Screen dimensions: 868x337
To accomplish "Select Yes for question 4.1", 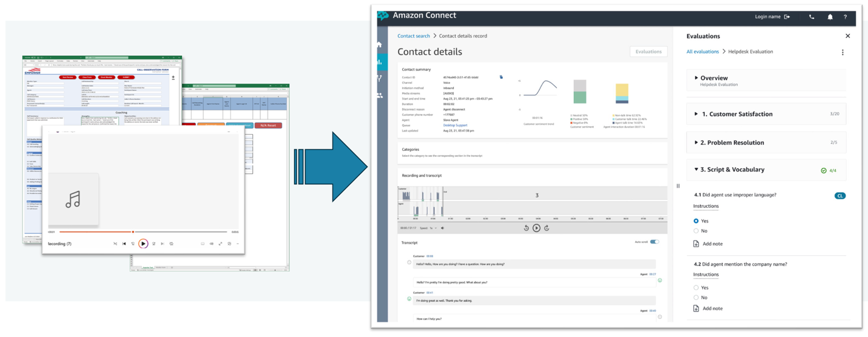I will [696, 221].
